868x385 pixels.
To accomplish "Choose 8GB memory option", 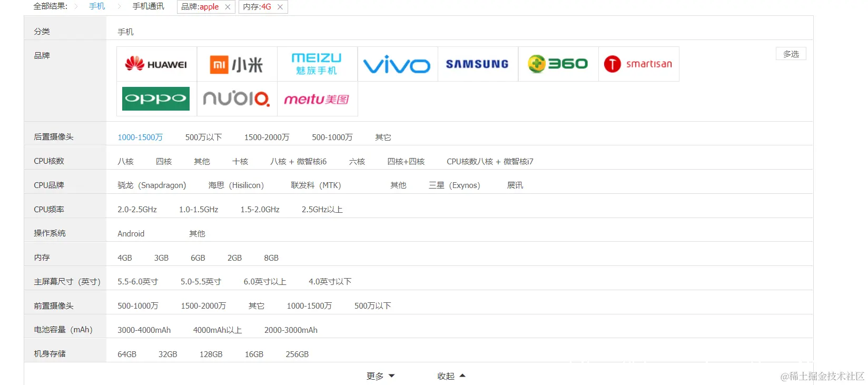I will pos(271,258).
